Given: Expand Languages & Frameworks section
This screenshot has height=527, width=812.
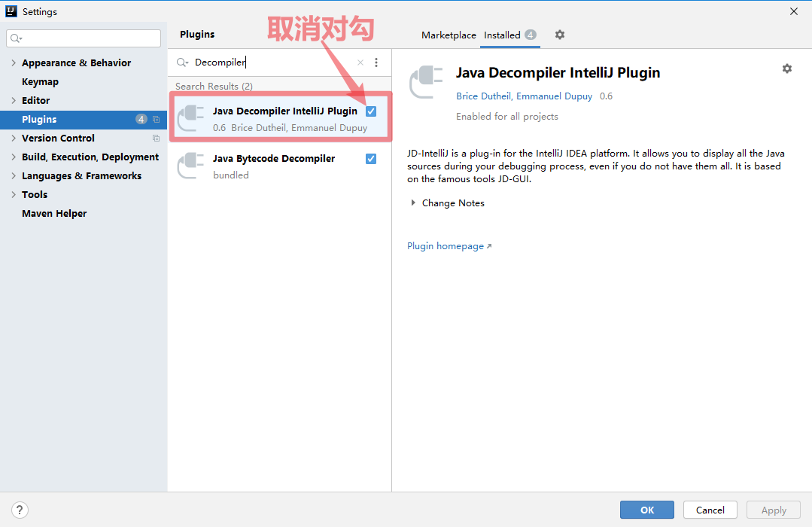Looking at the screenshot, I should pos(14,175).
